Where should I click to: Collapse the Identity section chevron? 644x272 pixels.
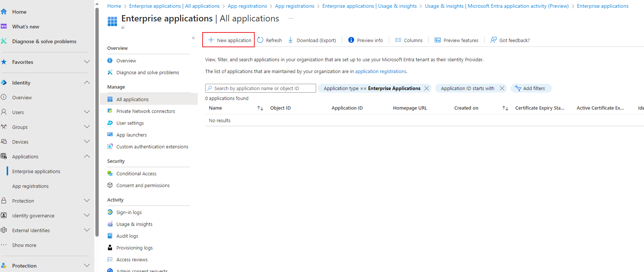coord(87,82)
